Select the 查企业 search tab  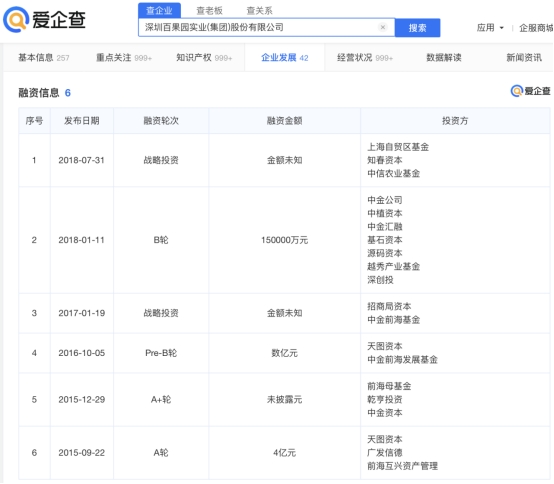point(159,10)
